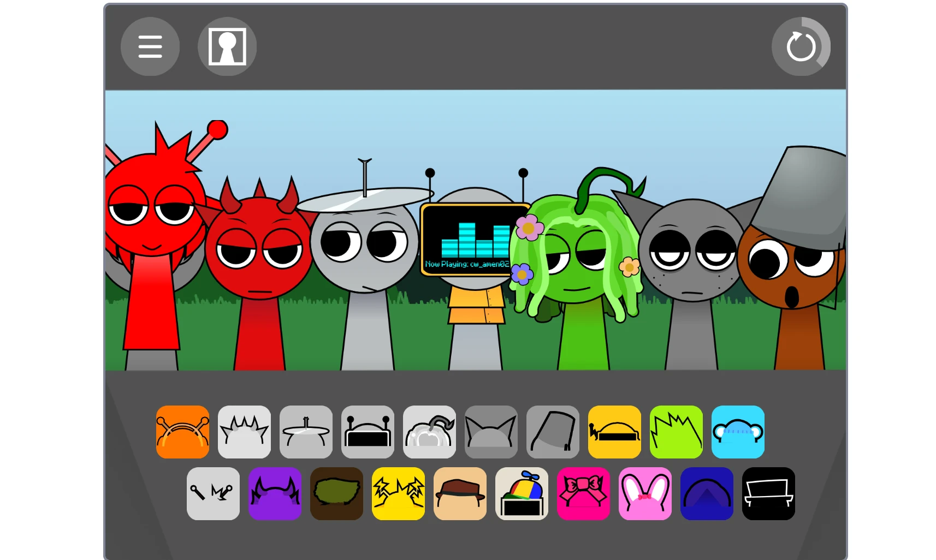Click the Now Playing equalizer display

tap(475, 240)
